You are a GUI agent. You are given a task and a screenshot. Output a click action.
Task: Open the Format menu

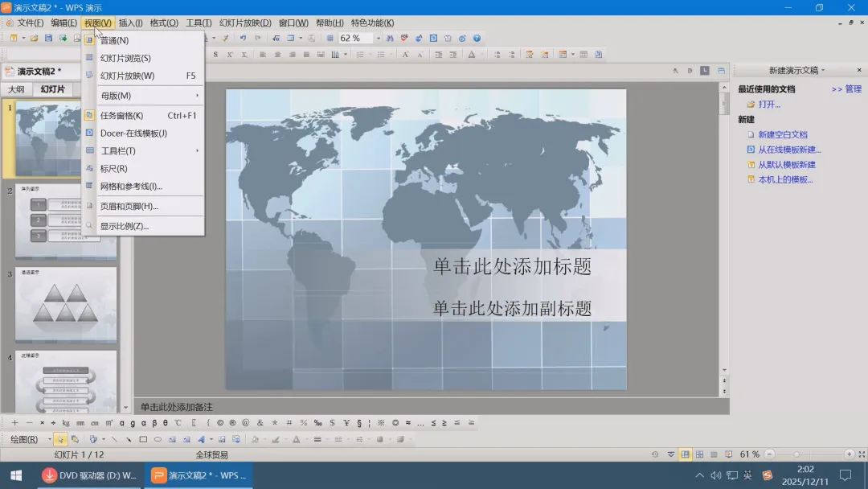coord(164,23)
